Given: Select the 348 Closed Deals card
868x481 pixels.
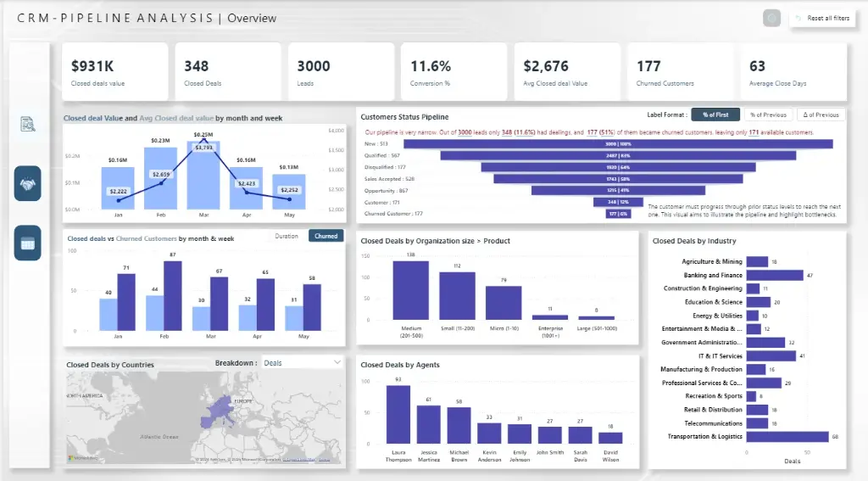Looking at the screenshot, I should pyautogui.click(x=228, y=71).
